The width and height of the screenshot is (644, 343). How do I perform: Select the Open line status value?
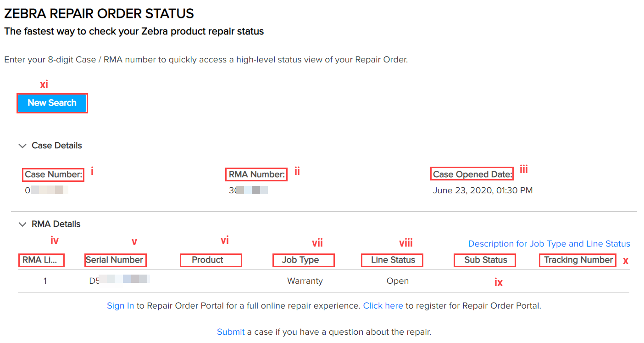pyautogui.click(x=397, y=281)
